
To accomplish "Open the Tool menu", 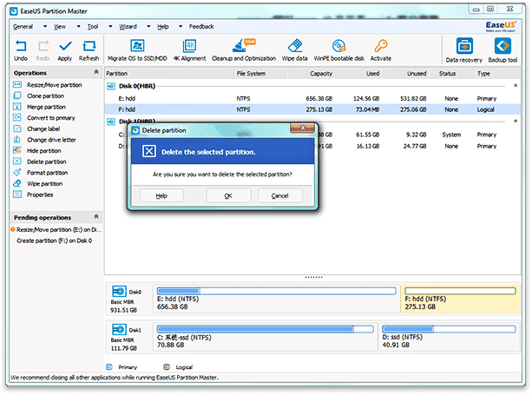I will coord(93,26).
